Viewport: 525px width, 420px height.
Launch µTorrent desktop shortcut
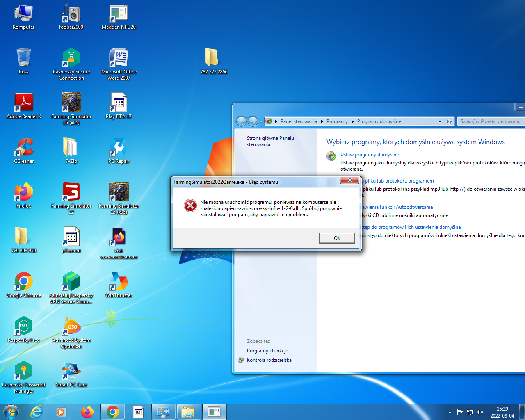[71, 240]
